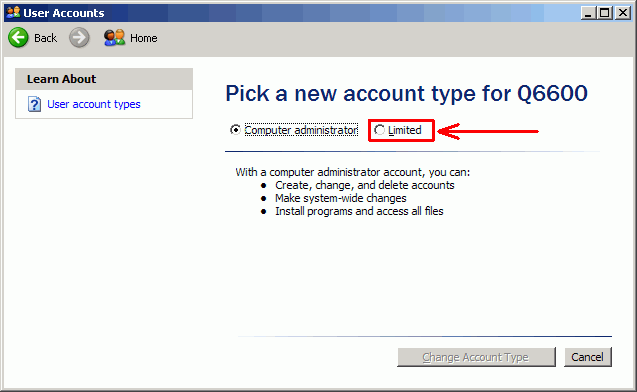637x392 pixels.
Task: Maximize the User Accounts window
Action: click(604, 13)
